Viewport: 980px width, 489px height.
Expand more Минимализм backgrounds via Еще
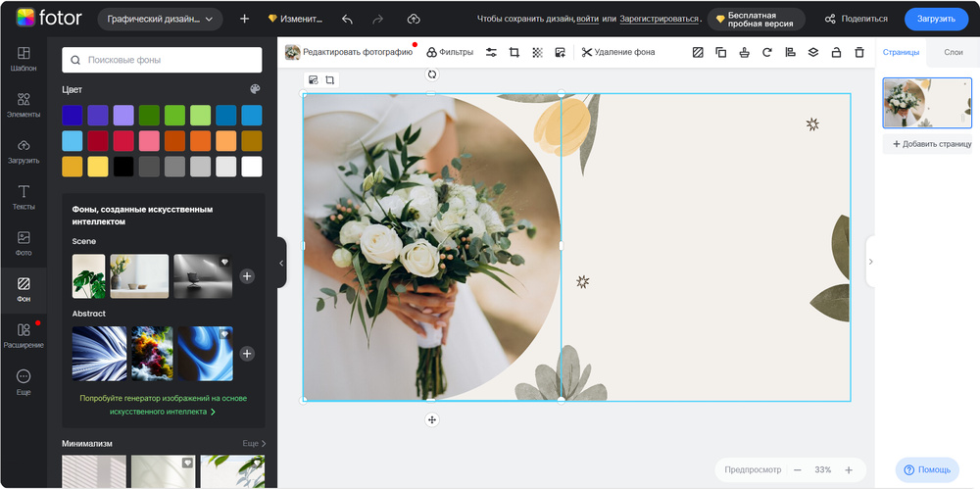[254, 444]
